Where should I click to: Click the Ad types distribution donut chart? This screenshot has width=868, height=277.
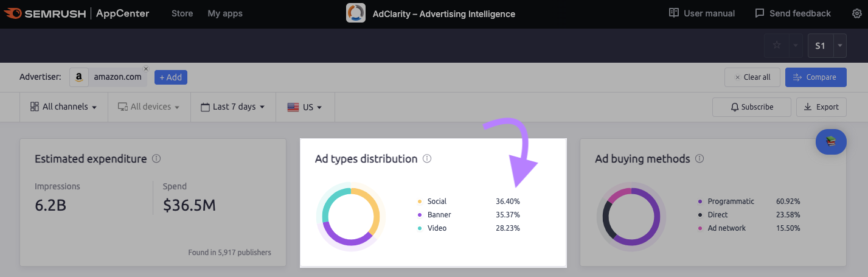point(350,217)
